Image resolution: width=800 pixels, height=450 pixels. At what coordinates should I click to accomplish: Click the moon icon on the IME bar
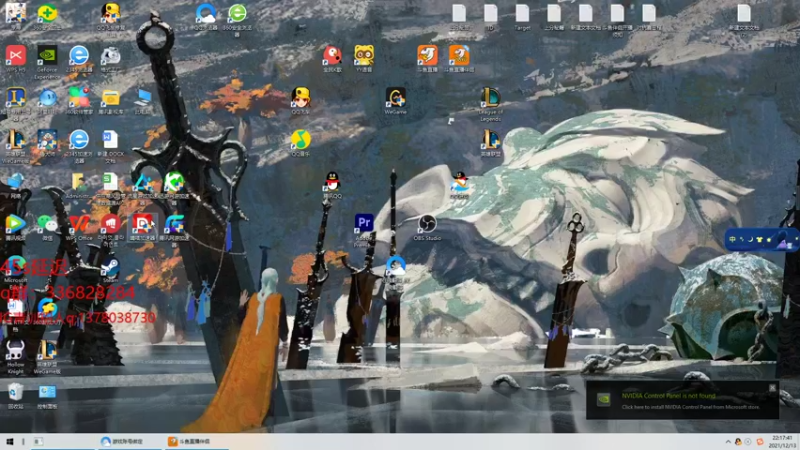[751, 239]
